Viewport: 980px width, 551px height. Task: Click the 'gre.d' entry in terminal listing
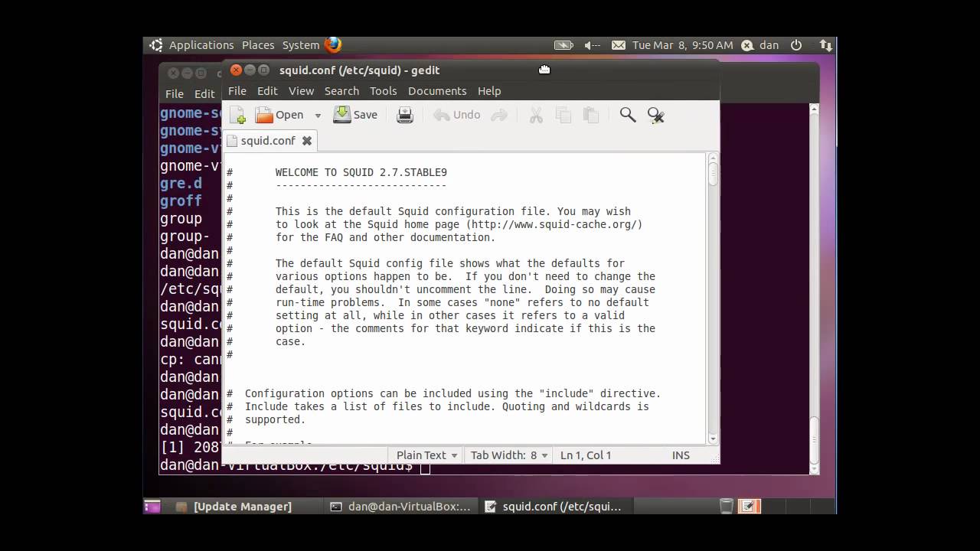[181, 183]
